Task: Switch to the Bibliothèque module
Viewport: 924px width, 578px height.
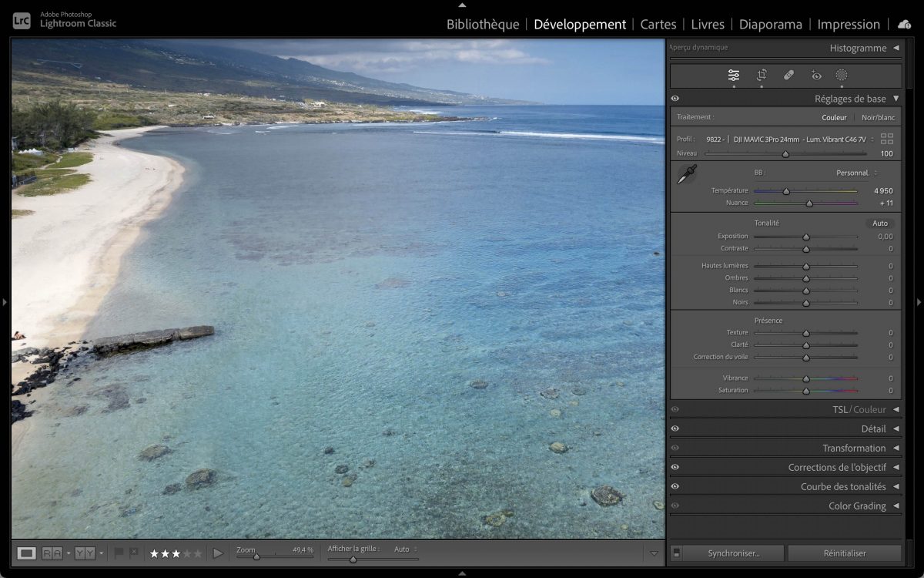Action: pos(483,25)
